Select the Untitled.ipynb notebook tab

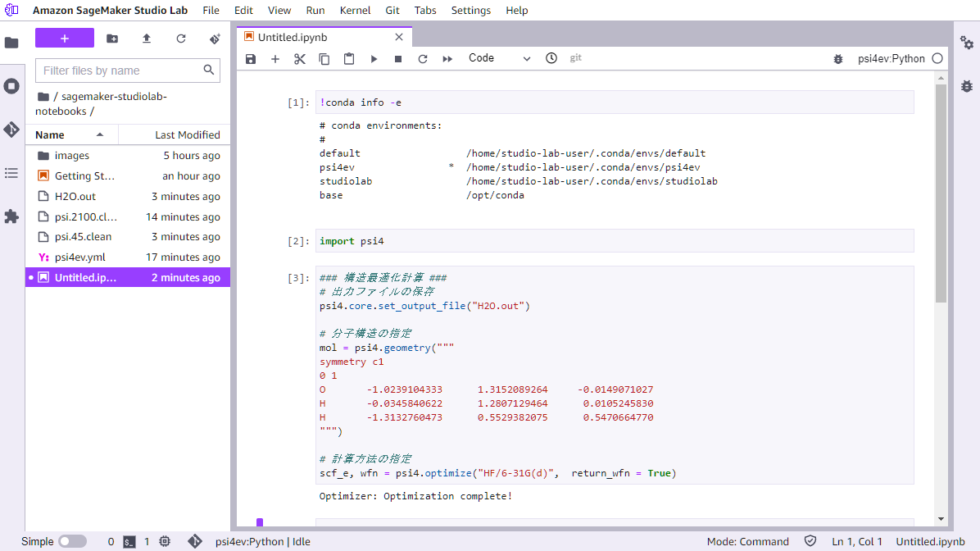click(x=324, y=38)
